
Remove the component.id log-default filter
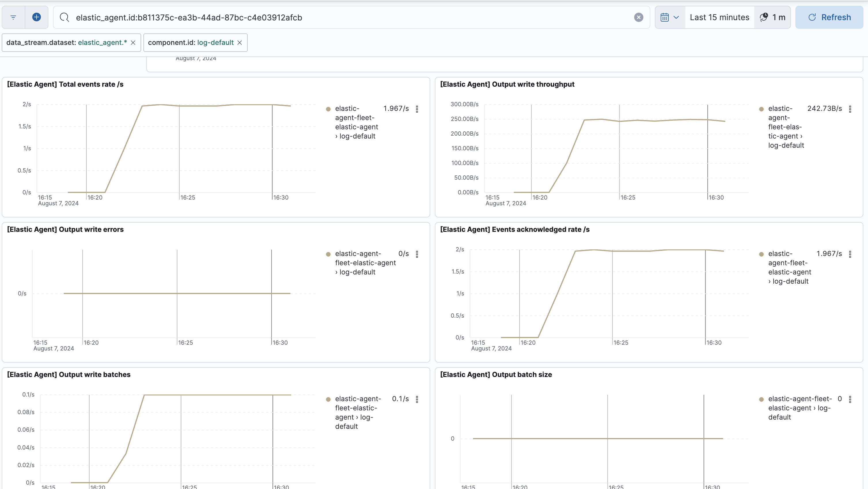tap(240, 42)
